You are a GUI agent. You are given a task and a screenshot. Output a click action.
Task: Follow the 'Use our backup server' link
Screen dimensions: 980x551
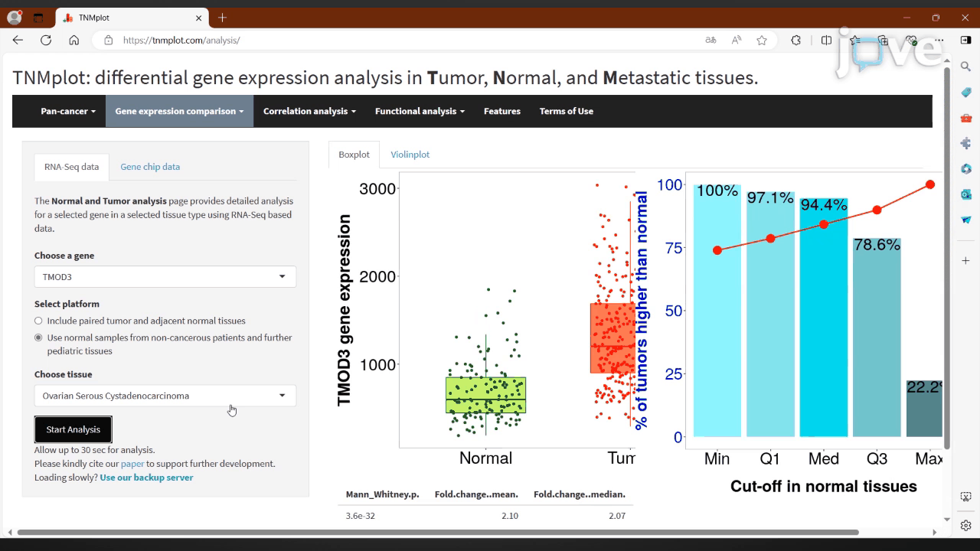pos(146,478)
